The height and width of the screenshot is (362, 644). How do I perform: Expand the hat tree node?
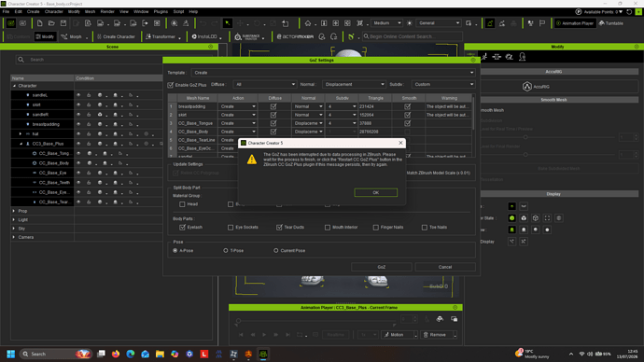pos(21,133)
